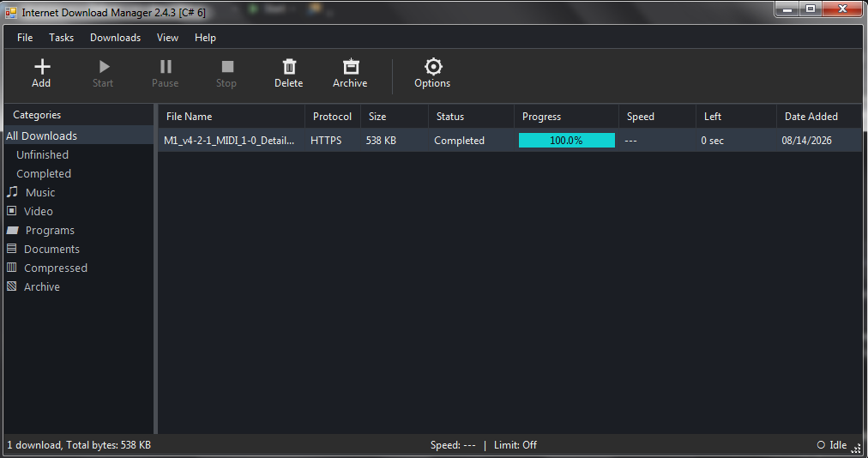The width and height of the screenshot is (868, 458).
Task: Click the 0 sec time left cell
Action: pyautogui.click(x=713, y=141)
